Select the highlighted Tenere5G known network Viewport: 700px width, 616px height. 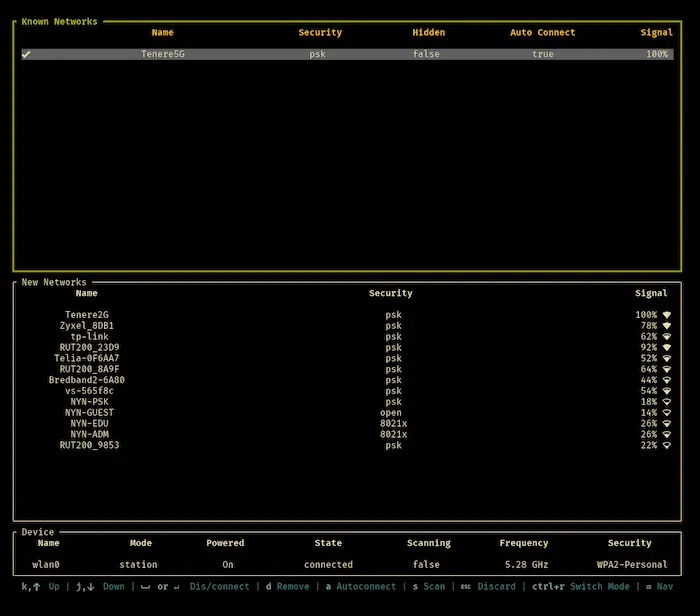point(163,54)
